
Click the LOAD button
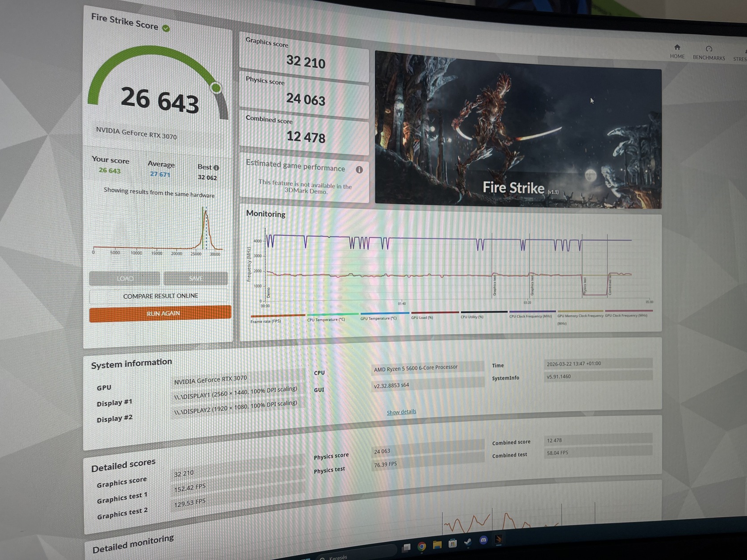point(125,278)
